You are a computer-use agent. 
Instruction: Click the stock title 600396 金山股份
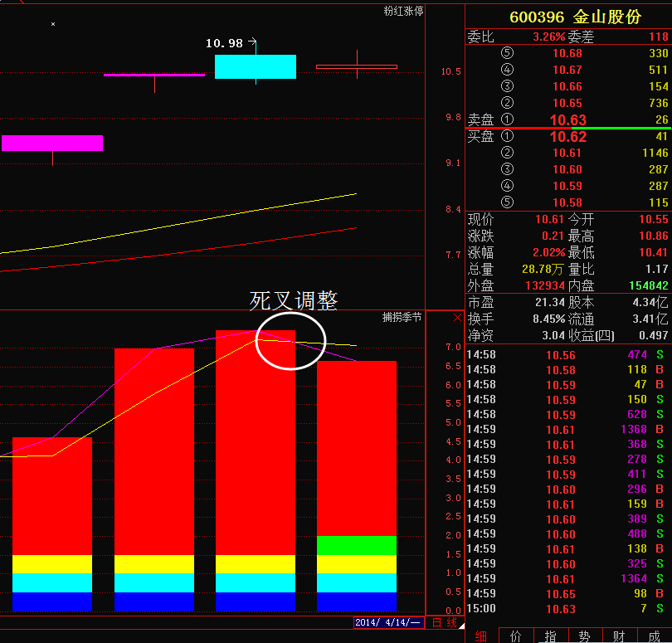tap(575, 17)
